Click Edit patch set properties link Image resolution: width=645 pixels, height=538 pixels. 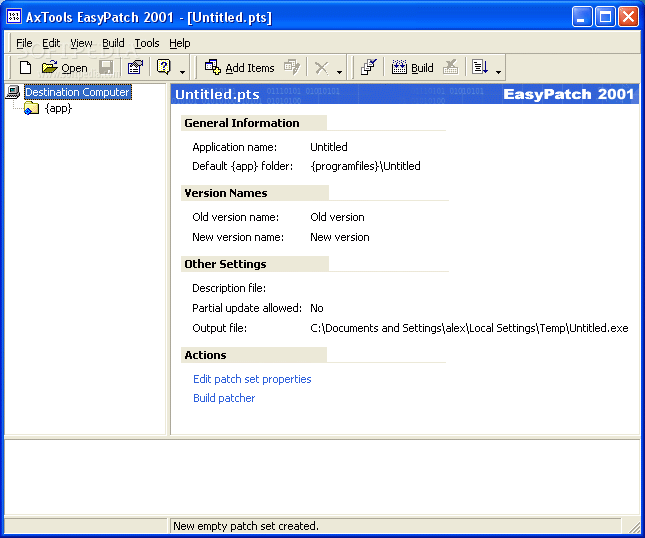coord(252,379)
